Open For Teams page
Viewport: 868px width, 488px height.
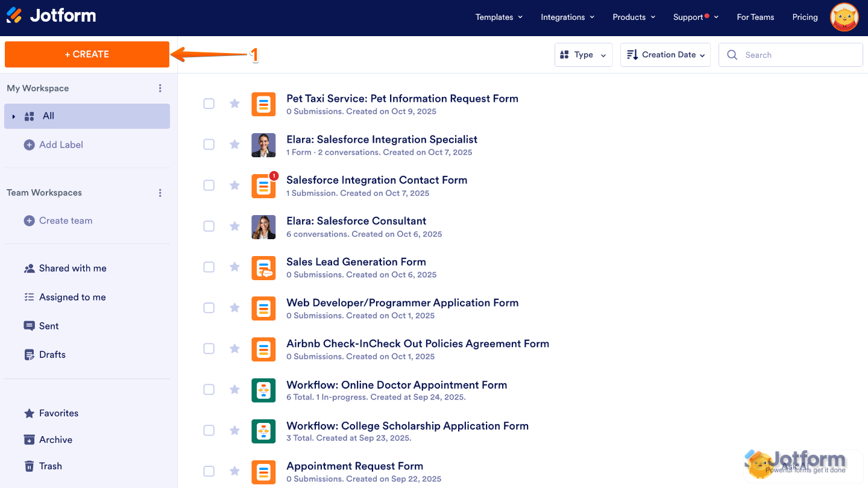click(x=755, y=17)
